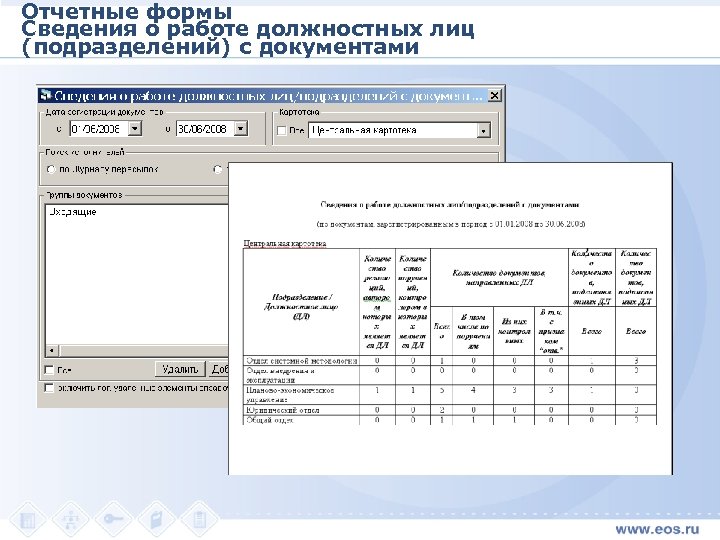This screenshot has height=540, width=720.
Task: Close the Сведения о работе dialog
Action: pos(494,96)
